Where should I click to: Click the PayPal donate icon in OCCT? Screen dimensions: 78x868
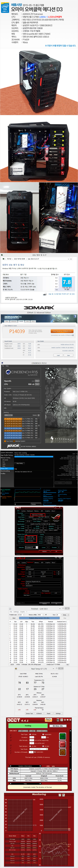[x=49, y=720]
